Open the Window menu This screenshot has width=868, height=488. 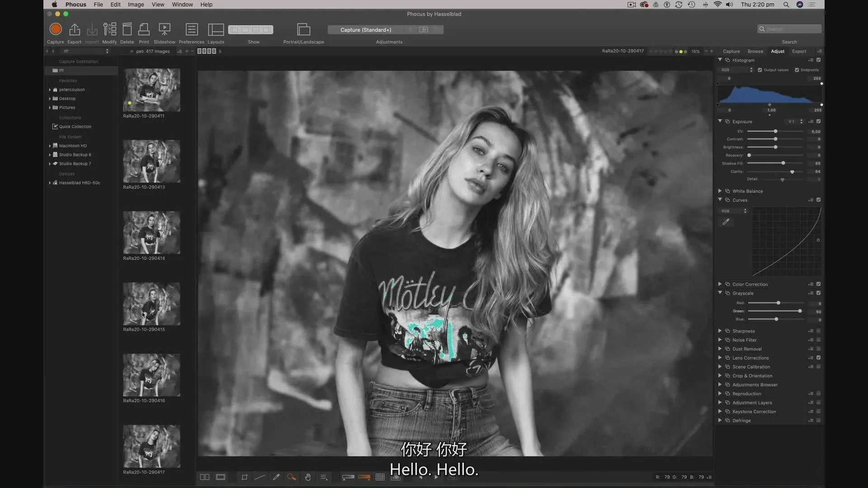[182, 5]
